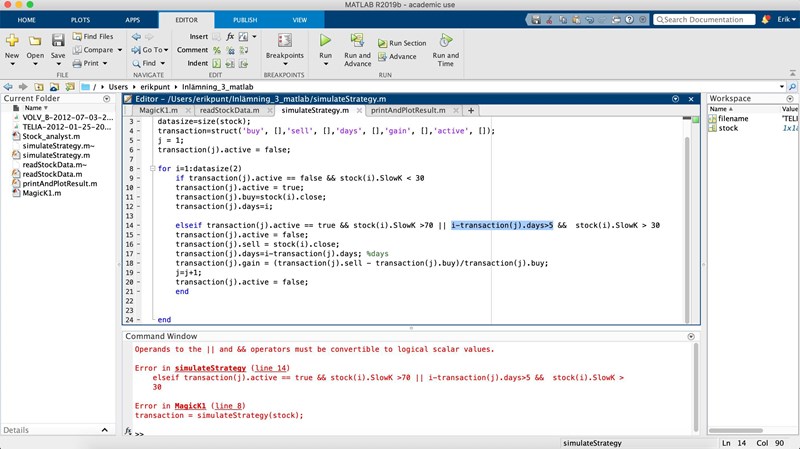Click the Find Files icon
The width and height of the screenshot is (800, 449).
coord(93,36)
